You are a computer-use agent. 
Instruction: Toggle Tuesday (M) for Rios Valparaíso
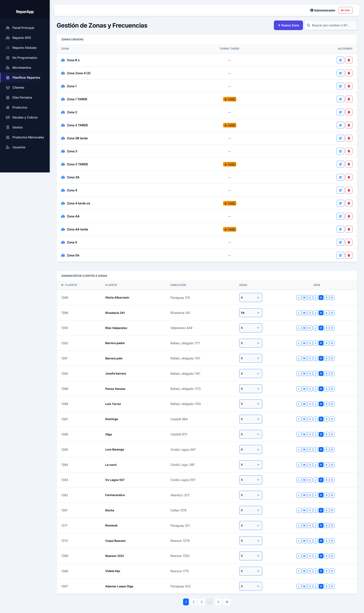[304, 328]
